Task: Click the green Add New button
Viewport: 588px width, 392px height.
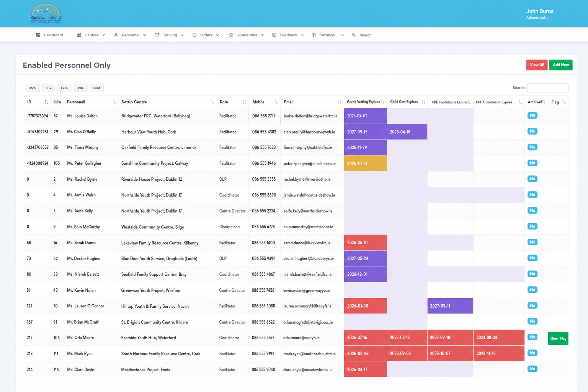Action: tap(561, 65)
